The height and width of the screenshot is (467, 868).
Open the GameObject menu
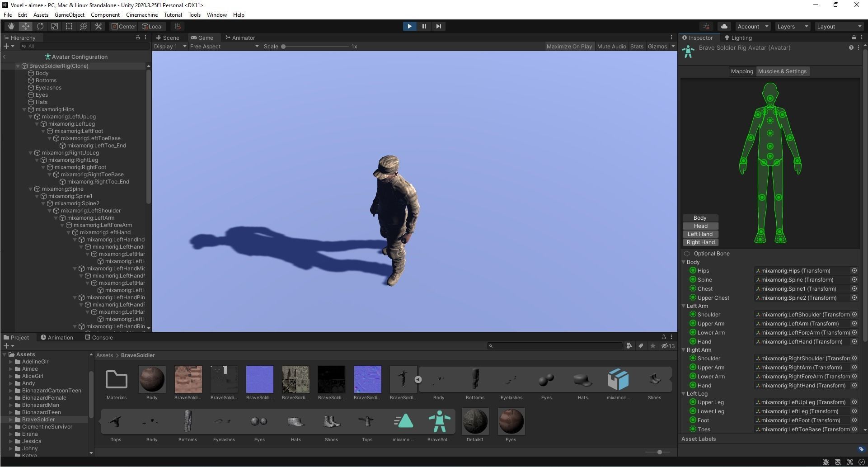point(69,14)
